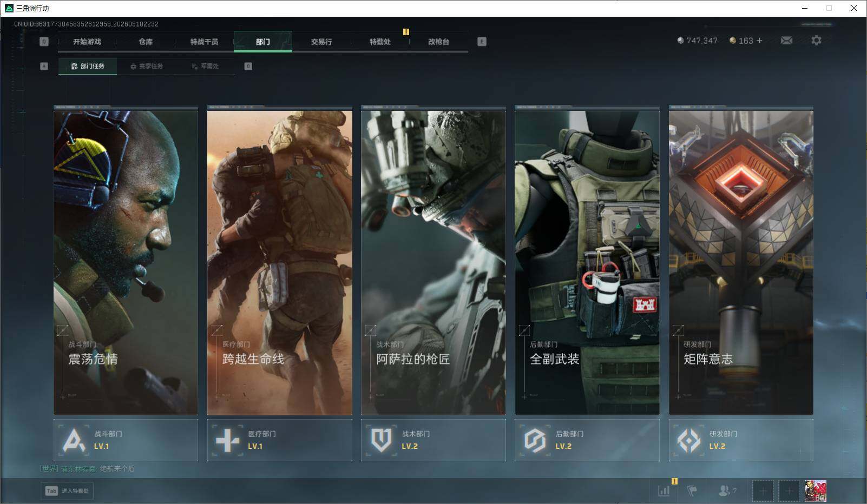Select the 部门 tab
This screenshot has height=504, width=867.
tap(263, 42)
